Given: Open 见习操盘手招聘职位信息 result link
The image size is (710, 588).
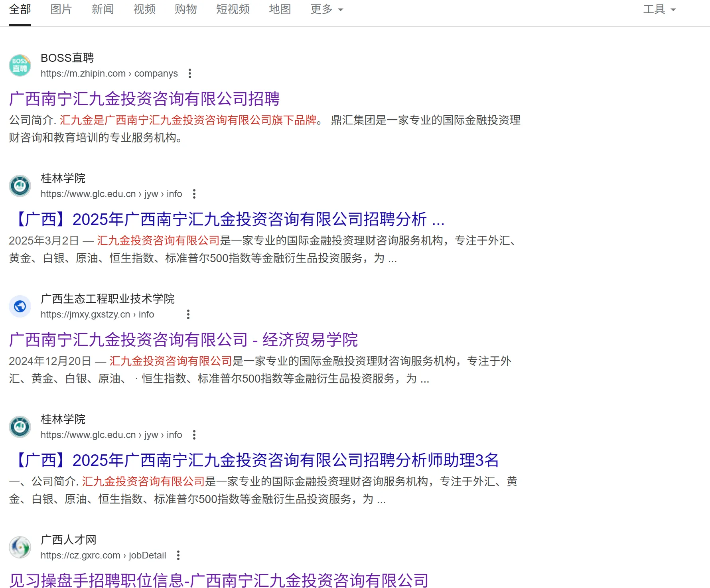Looking at the screenshot, I should 219,580.
